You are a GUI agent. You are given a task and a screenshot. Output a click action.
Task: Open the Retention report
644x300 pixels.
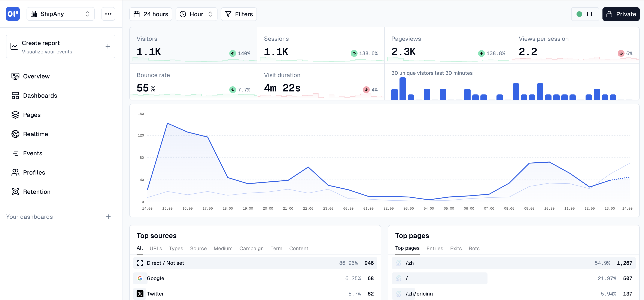[x=37, y=191]
